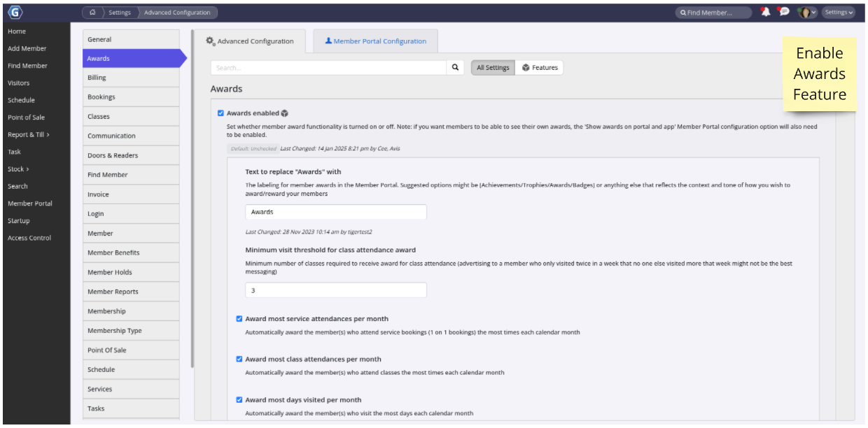This screenshot has height=428, width=868.
Task: Open Services settings category
Action: (131, 389)
